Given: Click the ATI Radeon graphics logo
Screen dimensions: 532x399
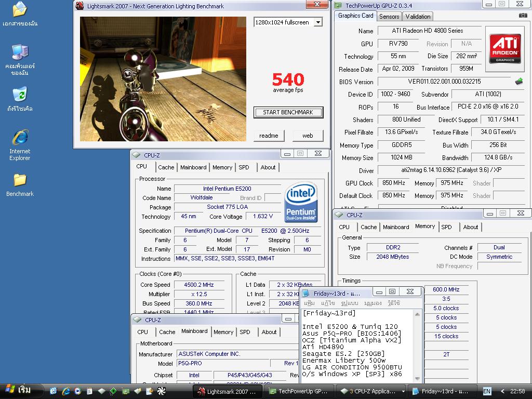Looking at the screenshot, I should pos(504,49).
